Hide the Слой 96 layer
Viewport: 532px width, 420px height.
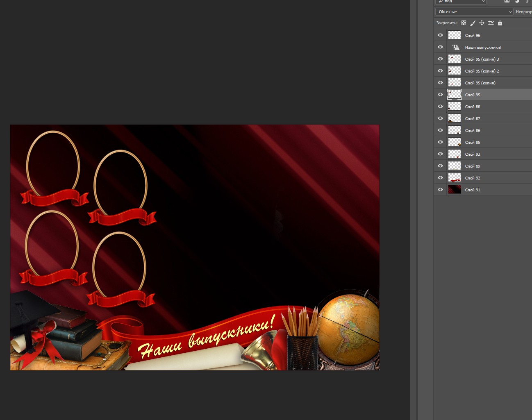point(440,35)
